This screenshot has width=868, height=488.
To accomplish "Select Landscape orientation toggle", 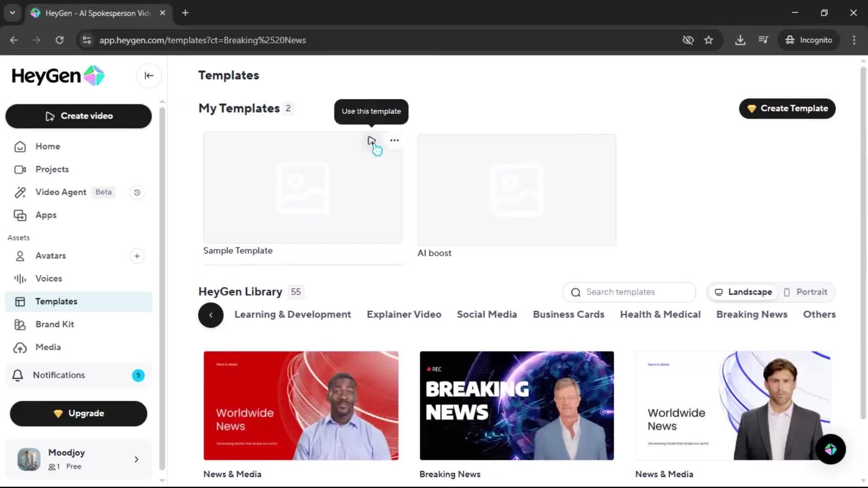I will coord(743,292).
